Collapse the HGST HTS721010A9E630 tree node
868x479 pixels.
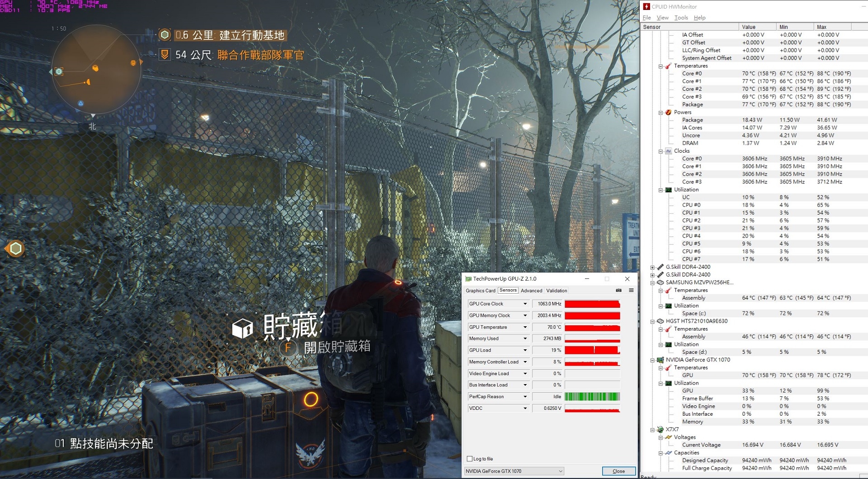pyautogui.click(x=652, y=322)
